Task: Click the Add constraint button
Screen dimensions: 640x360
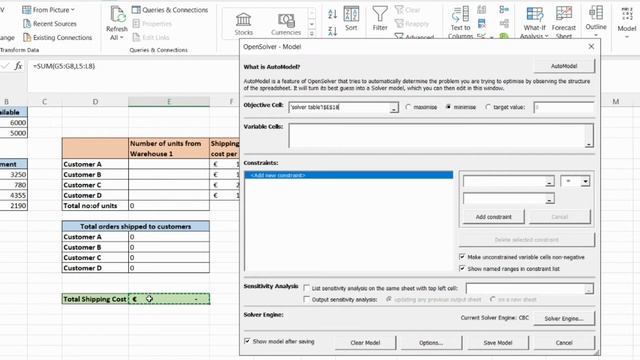Action: (x=493, y=217)
